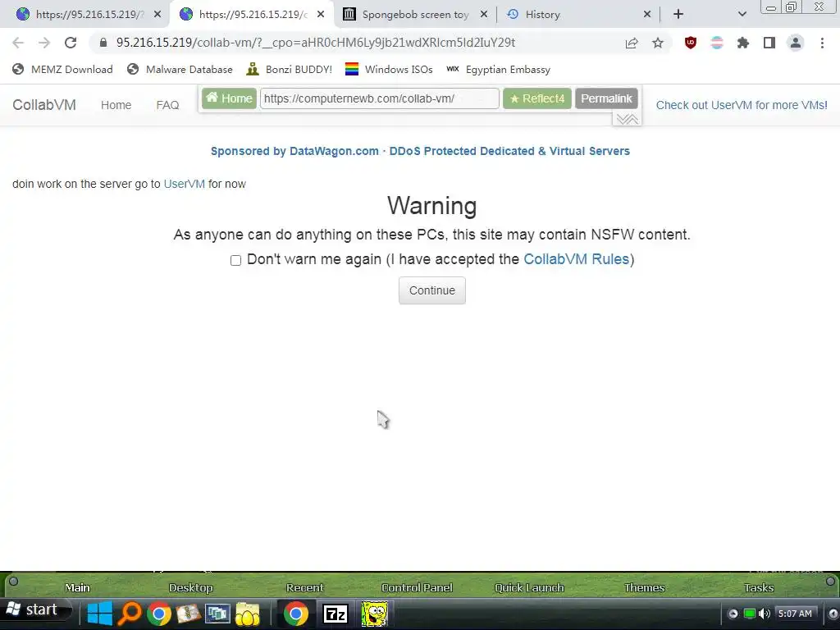Screen dimensions: 840x630
Task: Click the orange magnifier search icon
Action: tap(130, 614)
